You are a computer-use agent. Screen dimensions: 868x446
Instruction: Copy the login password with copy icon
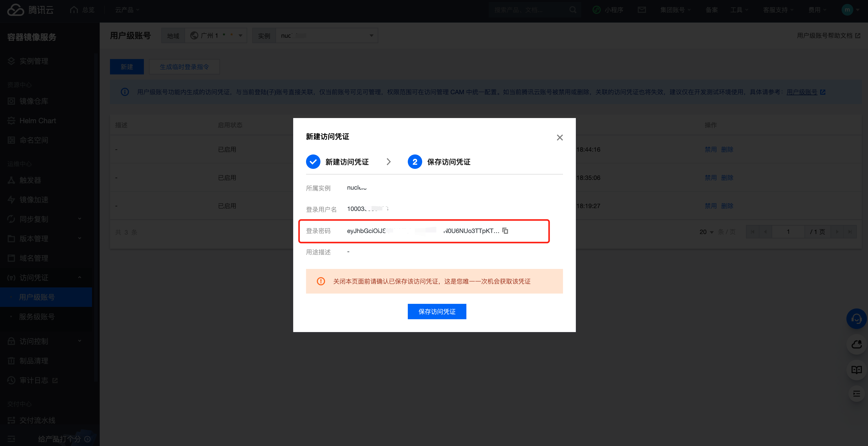tap(505, 231)
